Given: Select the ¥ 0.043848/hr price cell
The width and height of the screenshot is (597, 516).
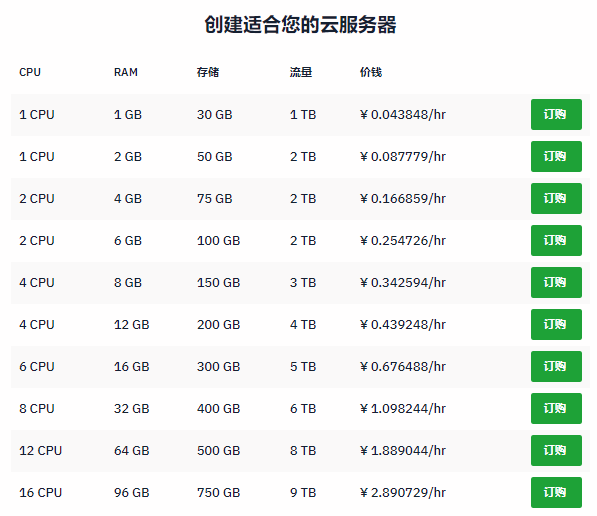Looking at the screenshot, I should tap(403, 115).
